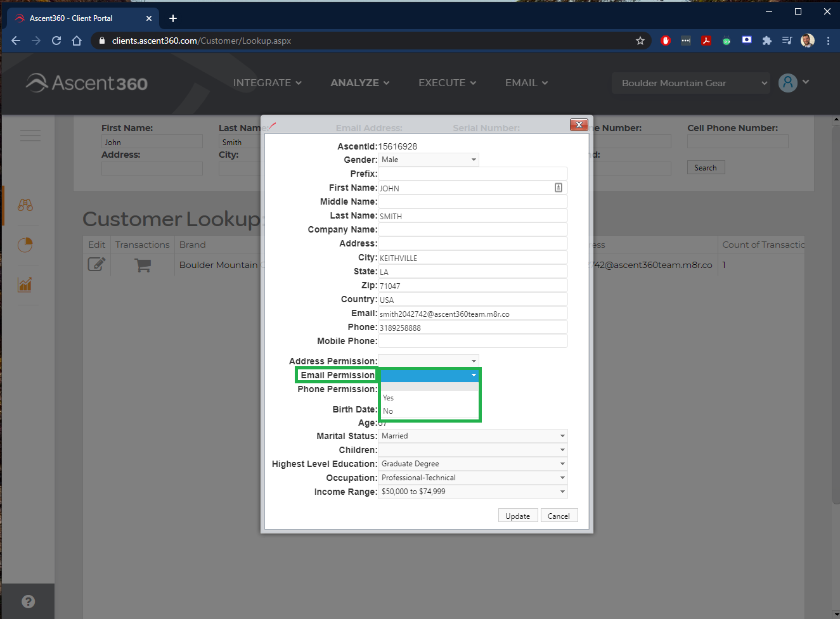Screen dimensions: 840x619
Task: Open the Children dropdown
Action: tap(473, 450)
